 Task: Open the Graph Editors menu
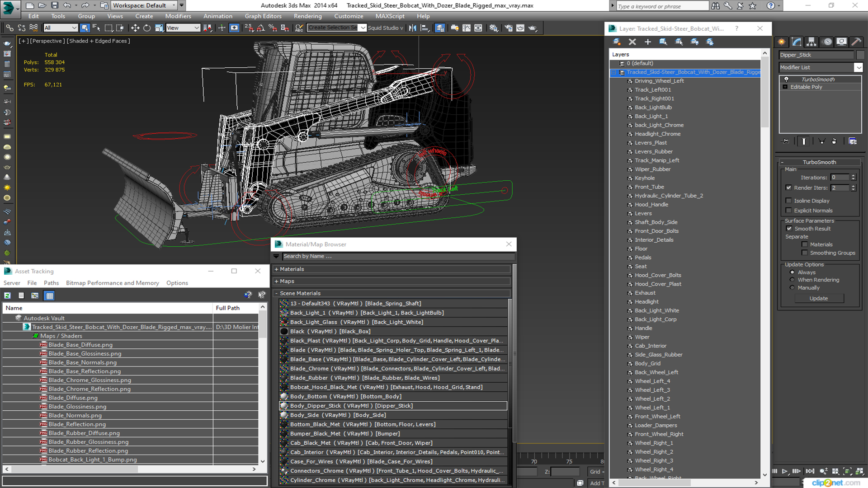point(263,16)
